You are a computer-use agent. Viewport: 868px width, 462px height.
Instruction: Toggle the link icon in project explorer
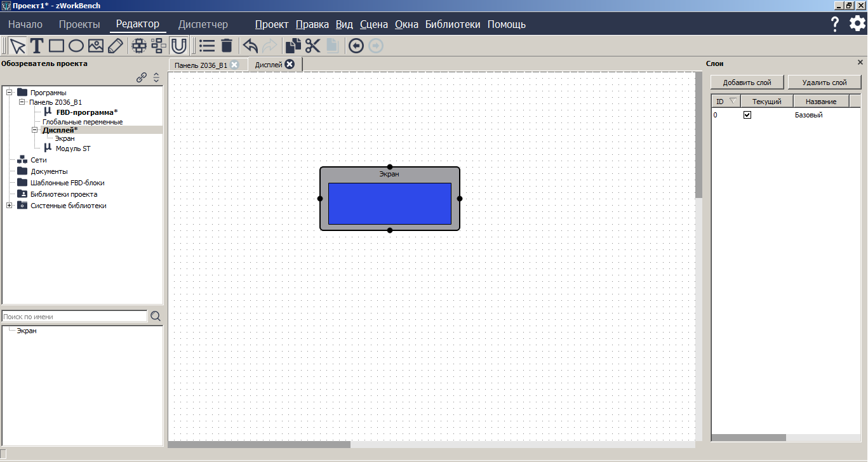click(x=142, y=77)
